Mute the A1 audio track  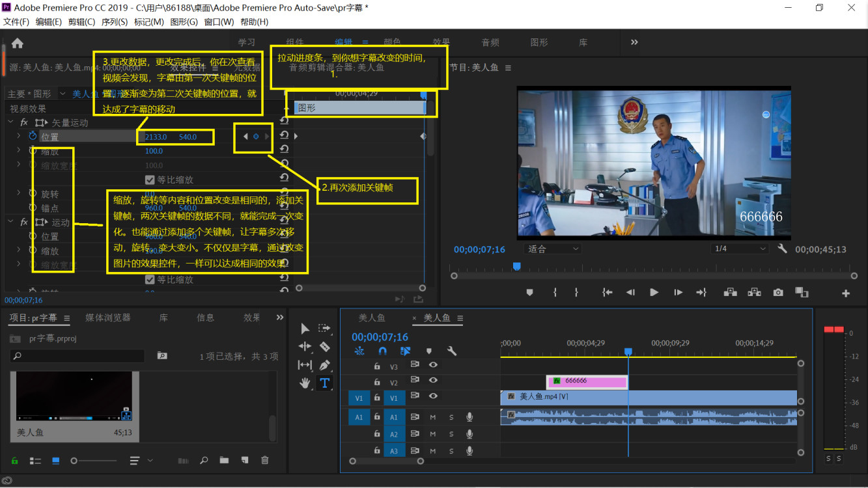[433, 417]
